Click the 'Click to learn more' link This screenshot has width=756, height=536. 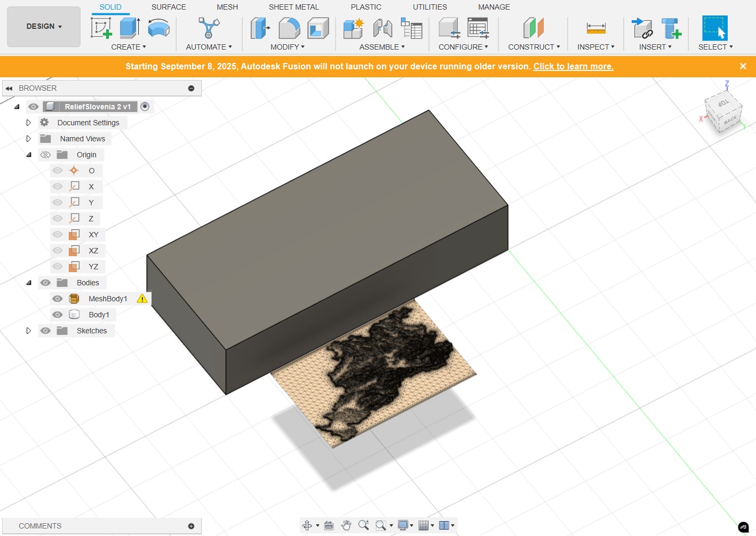[x=574, y=66]
